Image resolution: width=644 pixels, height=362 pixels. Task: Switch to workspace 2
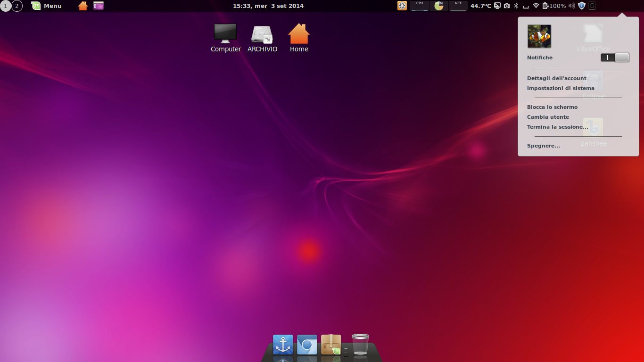pos(17,6)
